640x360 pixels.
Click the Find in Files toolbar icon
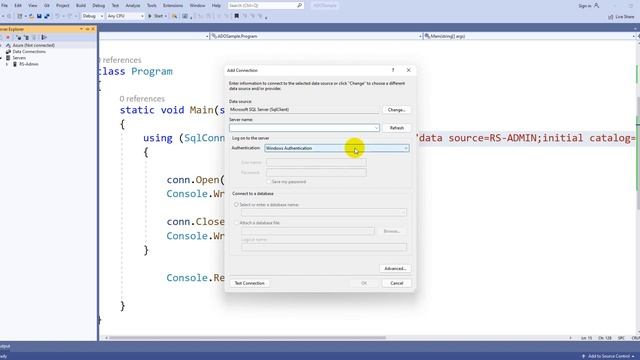pyautogui.click(x=174, y=16)
